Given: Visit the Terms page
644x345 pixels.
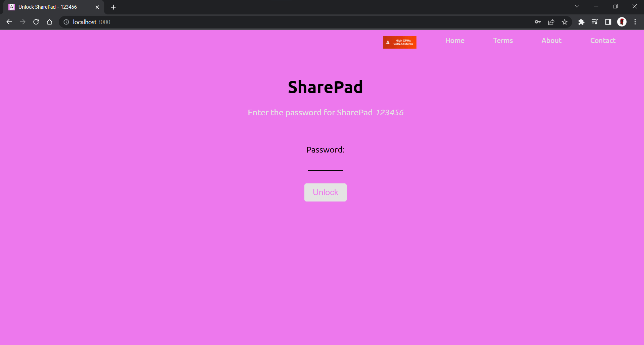Looking at the screenshot, I should 503,40.
